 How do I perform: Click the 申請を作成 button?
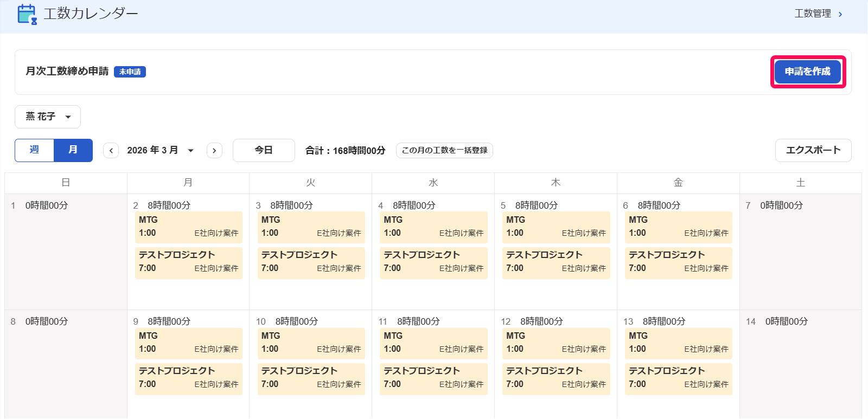point(808,72)
